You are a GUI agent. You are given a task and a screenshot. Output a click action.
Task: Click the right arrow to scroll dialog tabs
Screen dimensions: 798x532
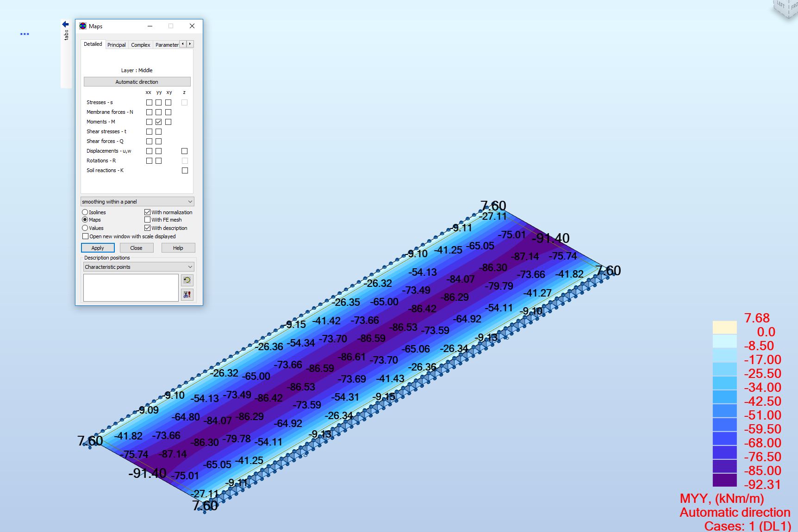pos(190,43)
